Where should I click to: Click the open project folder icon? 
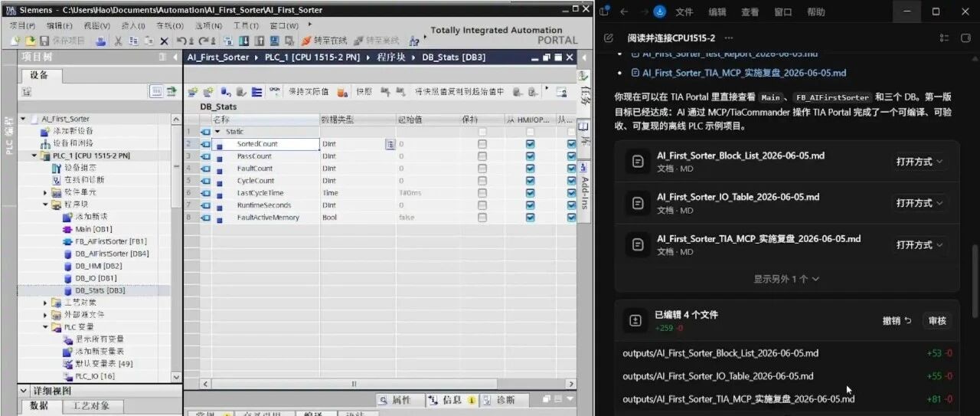coord(31,41)
